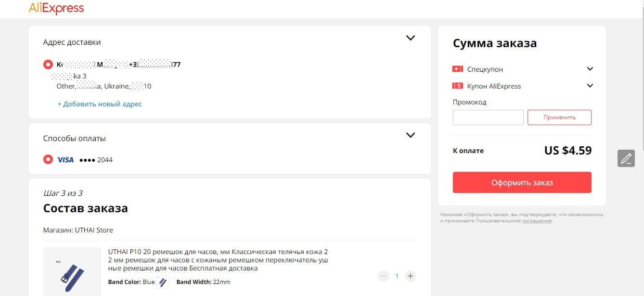The width and height of the screenshot is (644, 296).
Task: Select the VISA 2044 payment radio button
Action: 48,159
